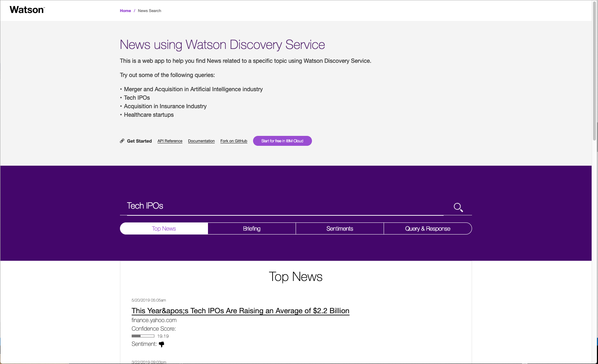598x364 pixels.
Task: Select the Top News tab
Action: coord(164,228)
